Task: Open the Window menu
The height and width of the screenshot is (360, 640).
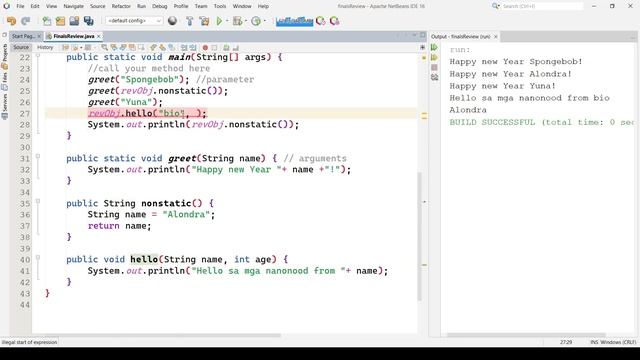Action: [242, 6]
